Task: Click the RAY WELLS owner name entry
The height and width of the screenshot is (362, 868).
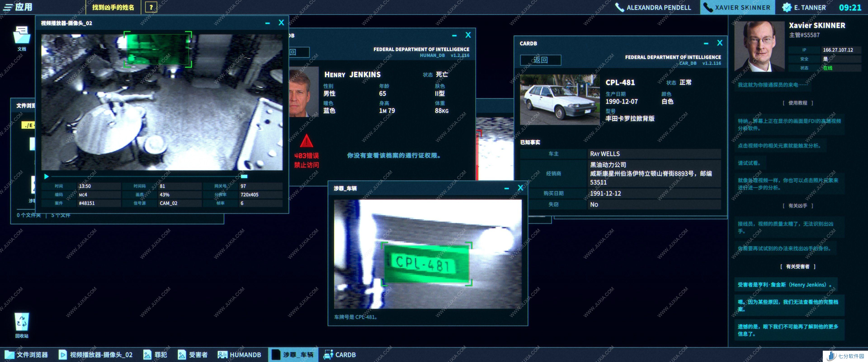Action: click(x=605, y=154)
